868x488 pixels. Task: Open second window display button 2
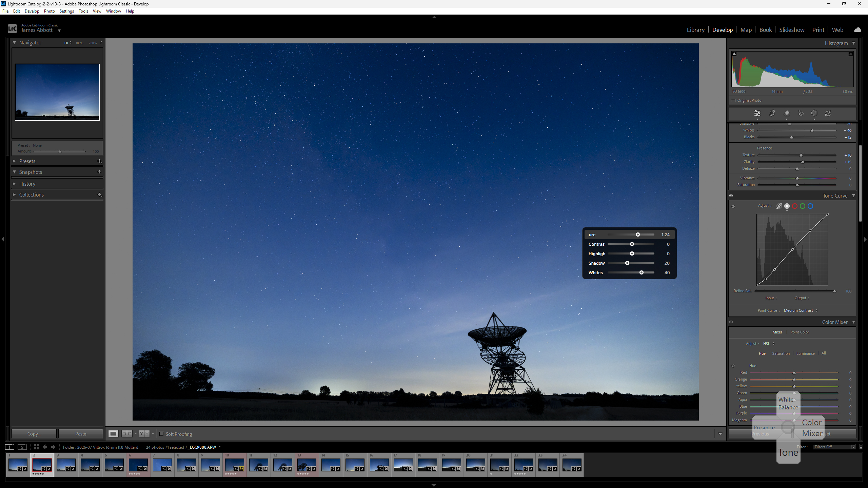tap(22, 447)
